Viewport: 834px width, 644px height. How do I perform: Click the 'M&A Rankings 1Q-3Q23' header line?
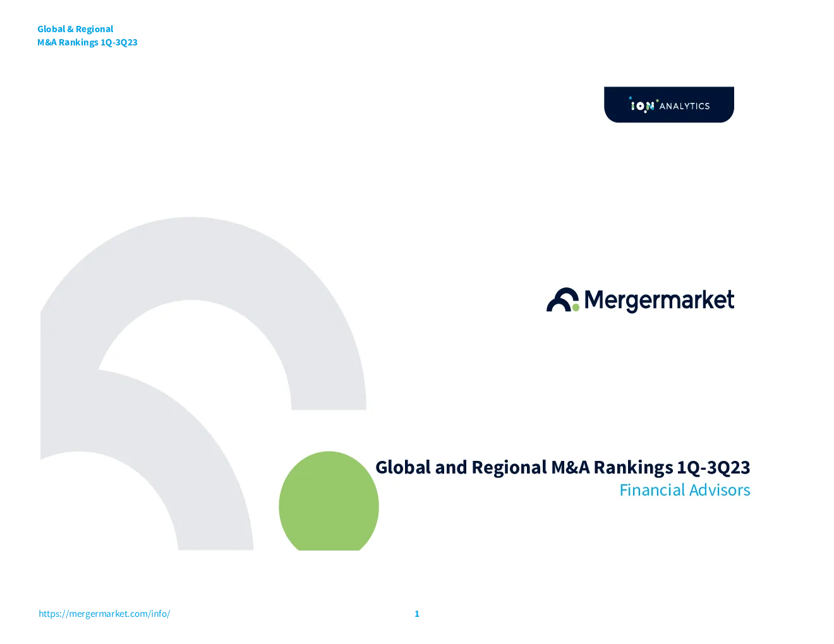87,42
